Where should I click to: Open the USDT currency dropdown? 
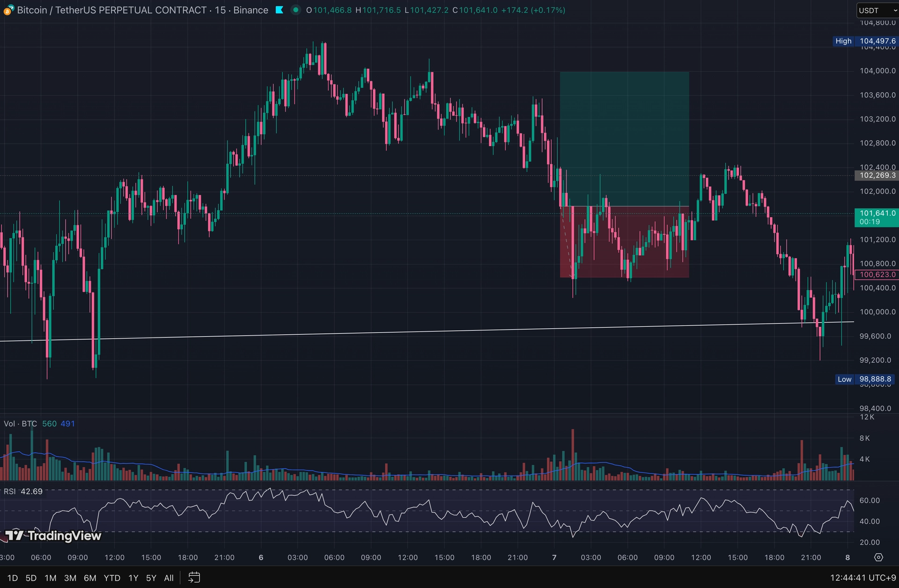[877, 10]
